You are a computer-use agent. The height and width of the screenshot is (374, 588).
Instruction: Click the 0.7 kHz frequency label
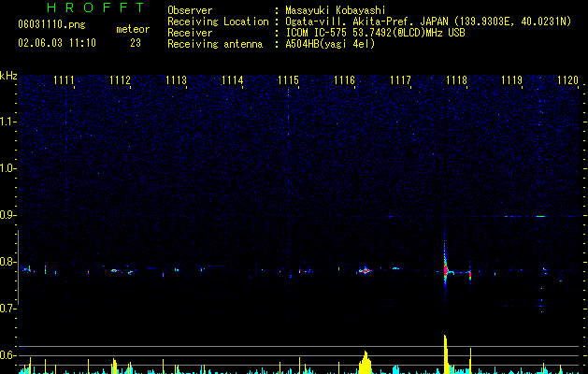coord(7,309)
